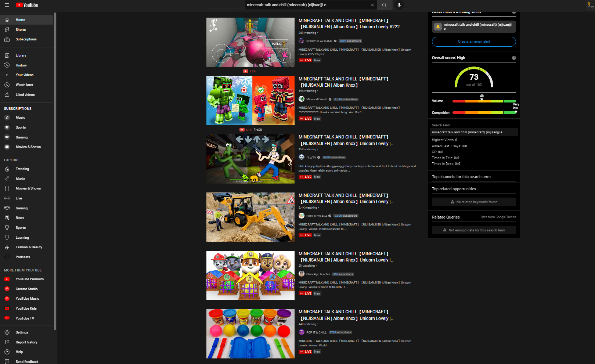Screen dimensions: 595x364
Task: Open StoneAge Teacher channel link
Action: tap(318, 274)
